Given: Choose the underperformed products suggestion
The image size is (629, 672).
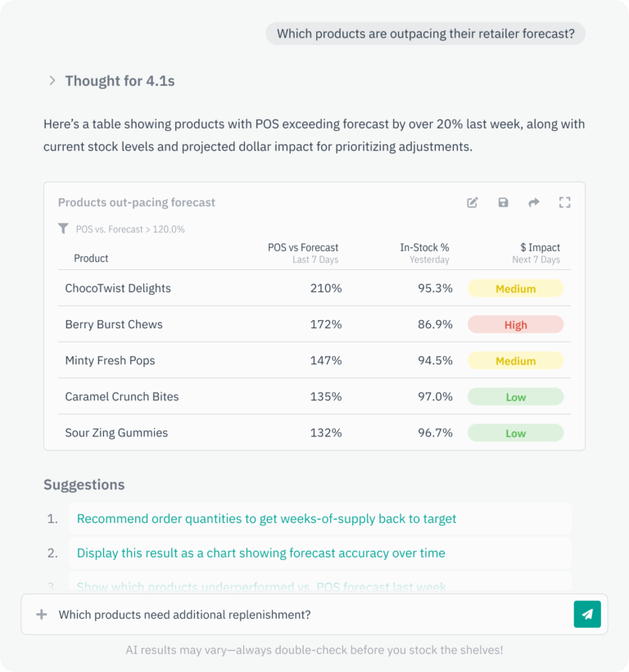Looking at the screenshot, I should [x=261, y=586].
